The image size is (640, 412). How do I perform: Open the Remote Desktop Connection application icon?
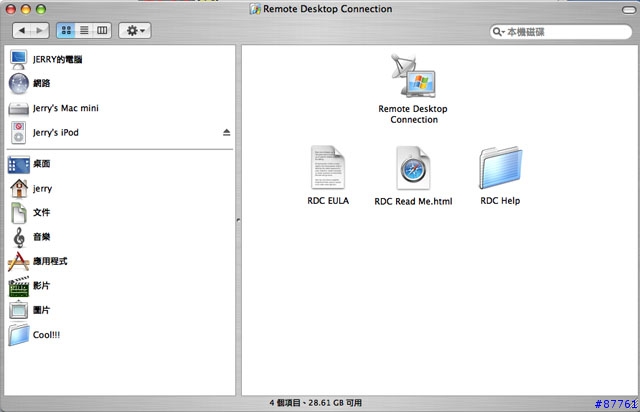point(413,76)
